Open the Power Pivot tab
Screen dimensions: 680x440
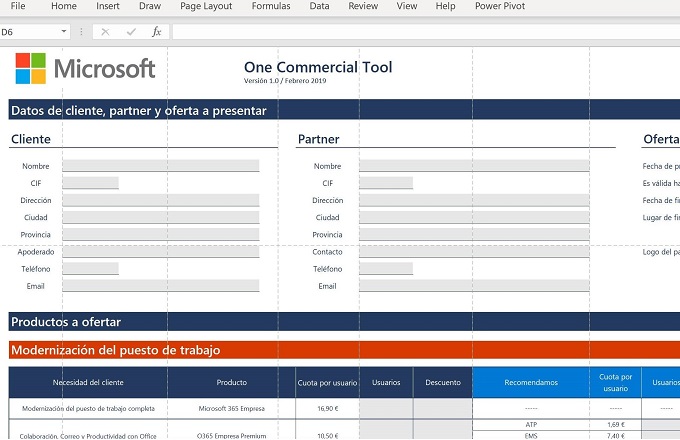coord(500,6)
